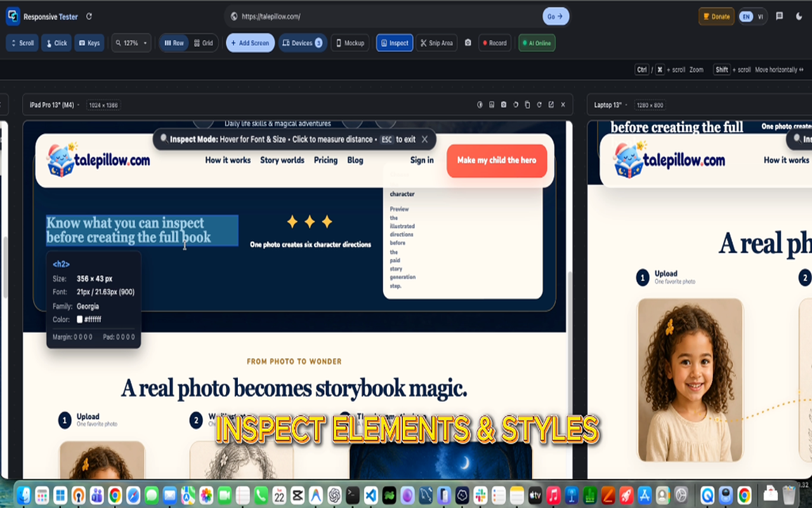The image size is (812, 508).
Task: Click the clipboard icon in iPad Pro frame header
Action: coord(527,105)
